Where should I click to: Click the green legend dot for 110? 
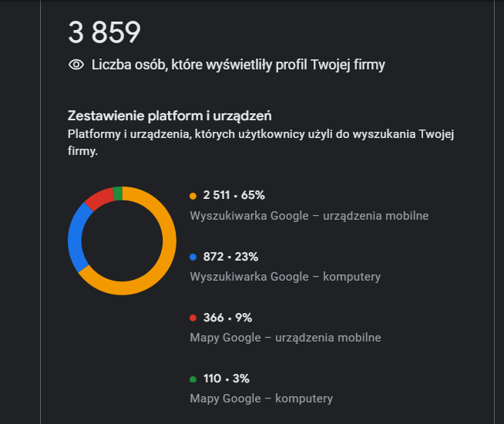(193, 379)
